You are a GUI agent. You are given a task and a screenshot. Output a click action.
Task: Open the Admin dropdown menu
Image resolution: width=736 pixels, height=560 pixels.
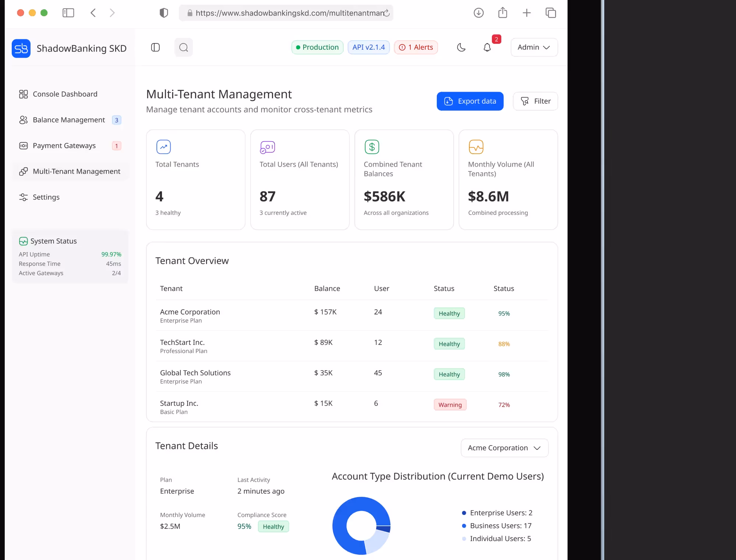coord(534,47)
